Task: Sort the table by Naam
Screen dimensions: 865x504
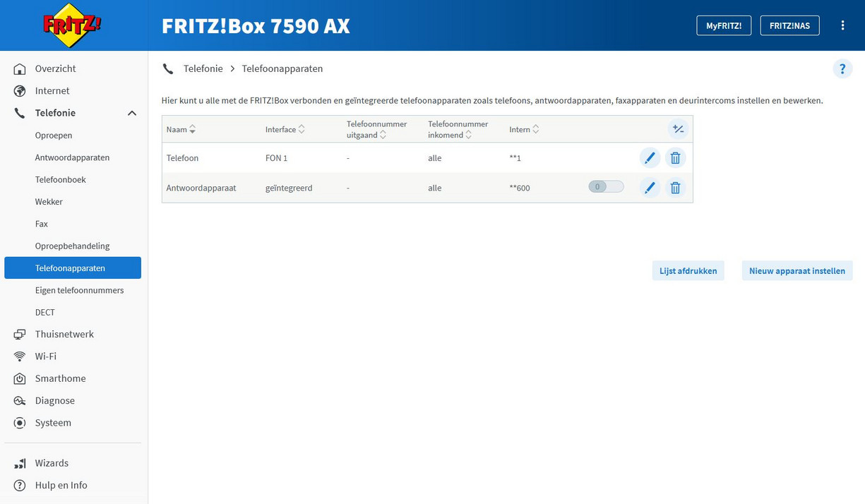Action: click(181, 130)
